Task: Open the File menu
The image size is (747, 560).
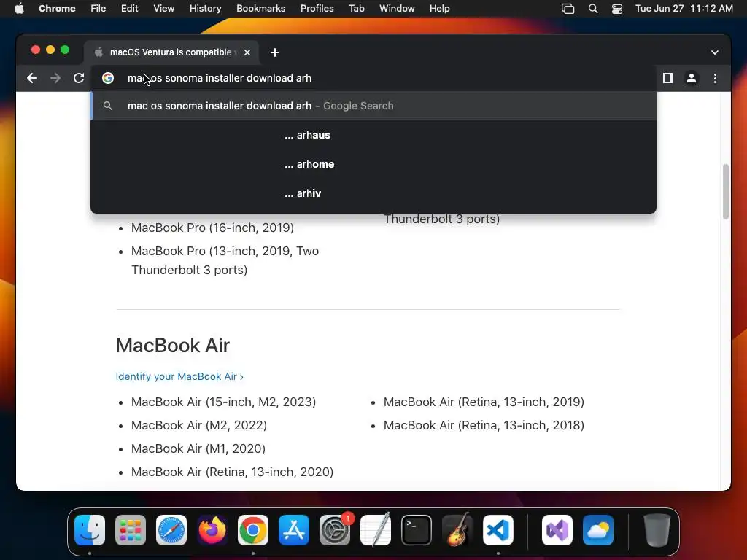Action: coord(98,9)
